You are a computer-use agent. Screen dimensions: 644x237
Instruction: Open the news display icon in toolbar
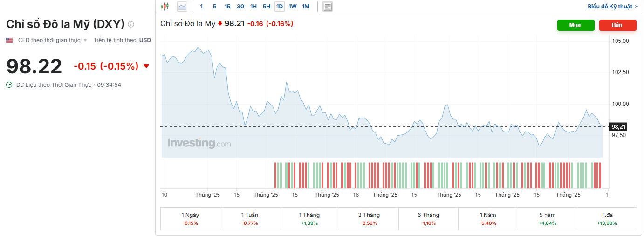click(328, 7)
